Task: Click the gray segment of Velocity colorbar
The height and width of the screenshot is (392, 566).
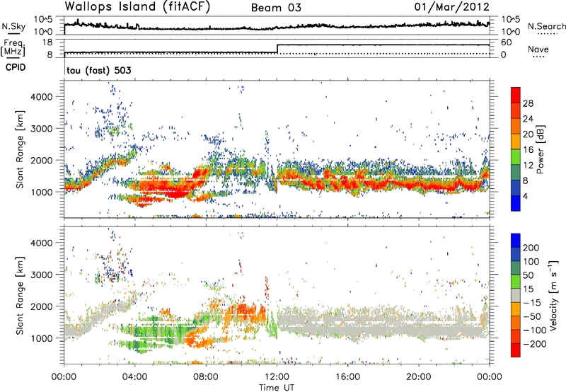Action: tap(516, 295)
